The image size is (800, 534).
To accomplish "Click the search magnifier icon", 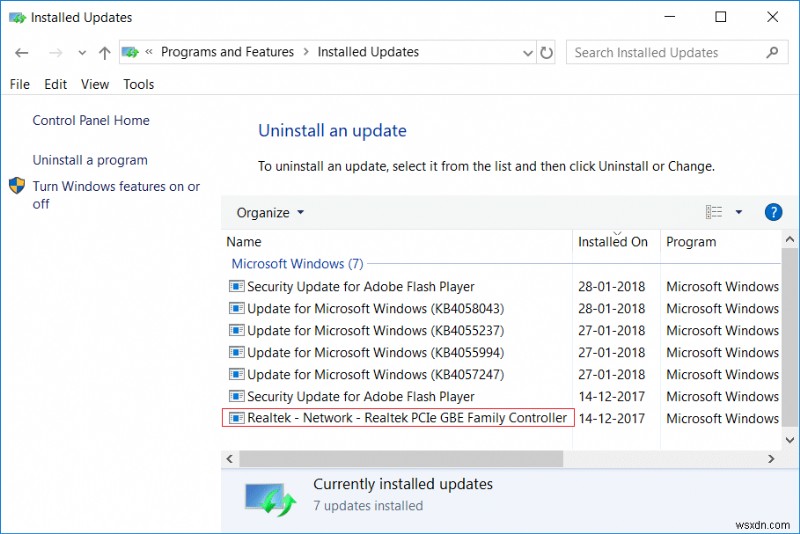I will (x=772, y=52).
